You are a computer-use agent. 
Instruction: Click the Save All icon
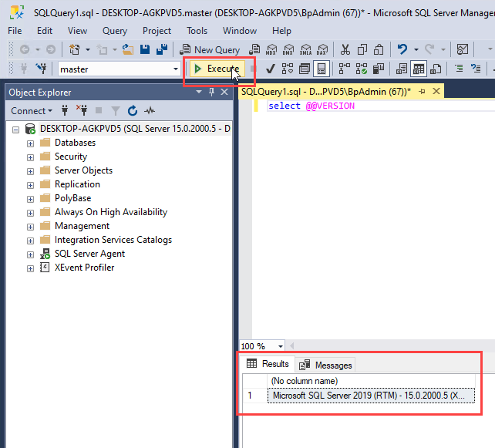click(x=162, y=49)
